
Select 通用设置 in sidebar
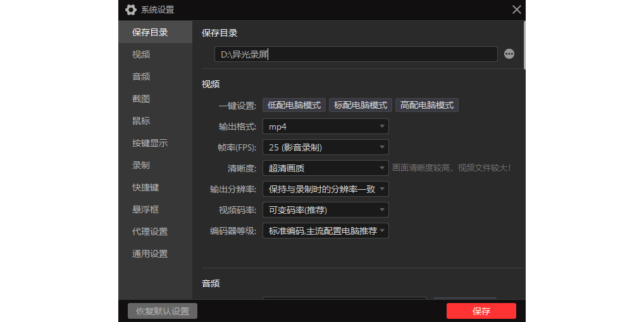coord(155,254)
